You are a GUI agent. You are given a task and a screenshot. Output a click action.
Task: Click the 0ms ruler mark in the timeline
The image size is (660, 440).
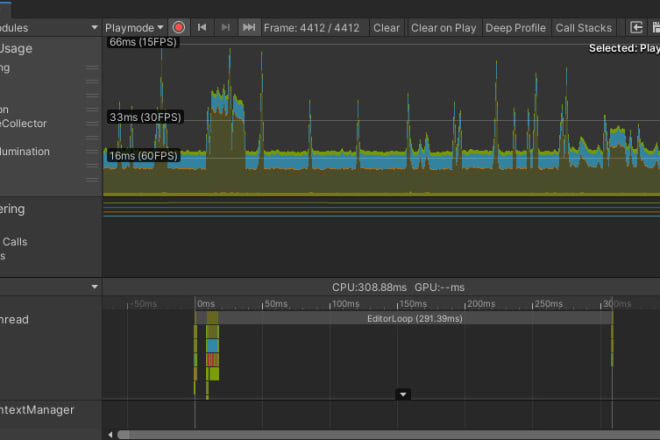206,304
